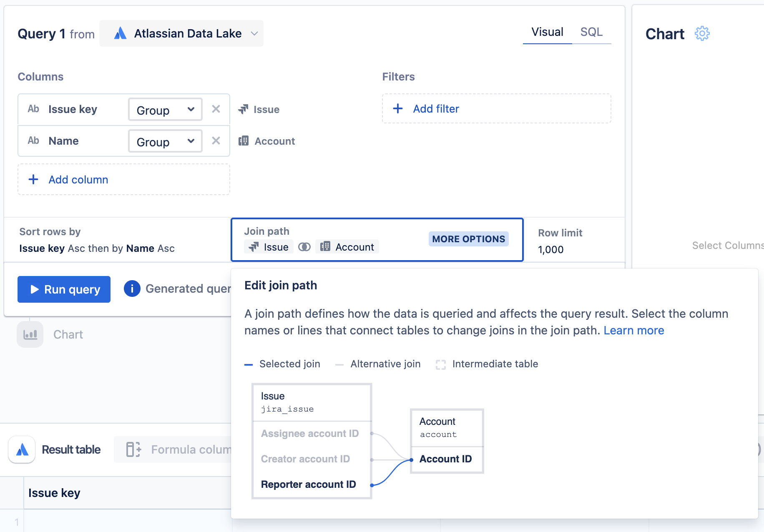Click the Ab type icon for Name
The height and width of the screenshot is (532, 764).
pos(33,141)
